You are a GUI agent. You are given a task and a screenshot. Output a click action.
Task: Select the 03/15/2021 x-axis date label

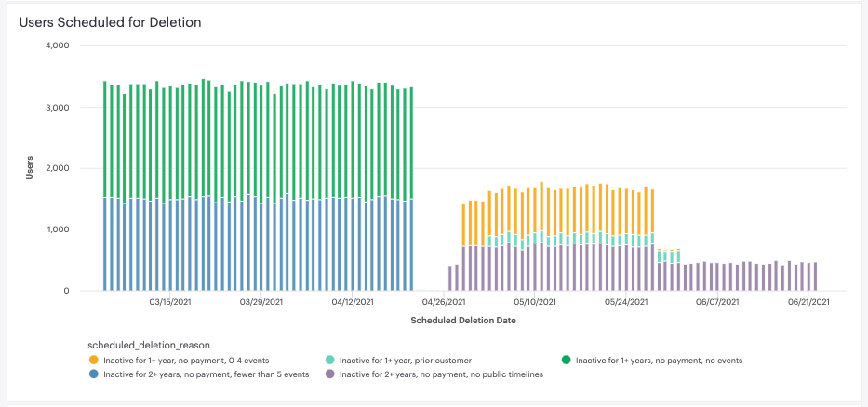(x=169, y=302)
